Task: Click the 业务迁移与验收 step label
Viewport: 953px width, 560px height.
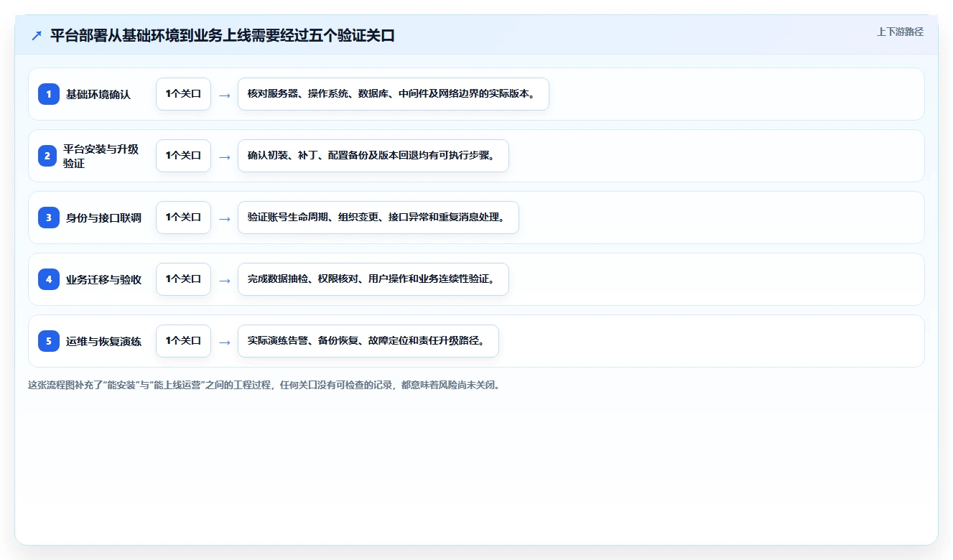Action: coord(103,279)
